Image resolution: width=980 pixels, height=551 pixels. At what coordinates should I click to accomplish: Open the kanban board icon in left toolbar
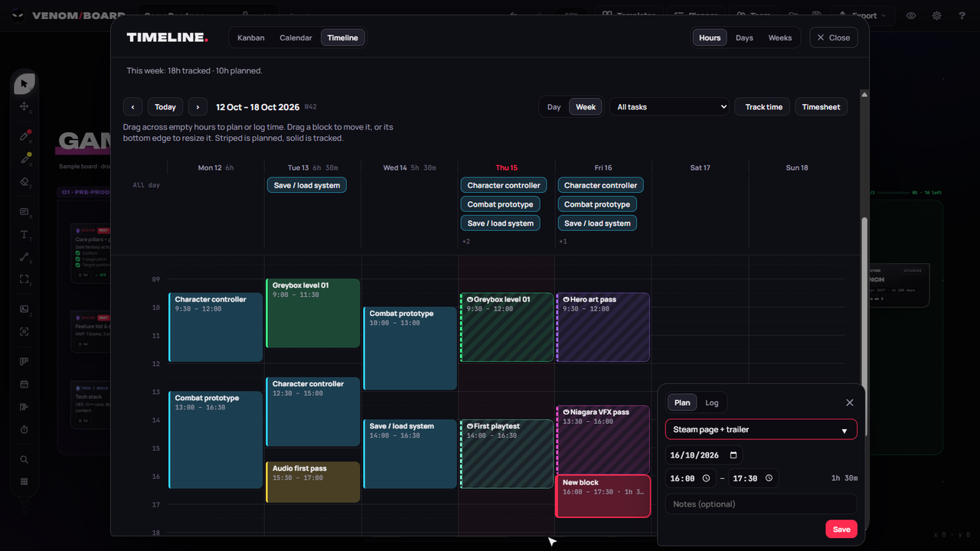click(24, 362)
